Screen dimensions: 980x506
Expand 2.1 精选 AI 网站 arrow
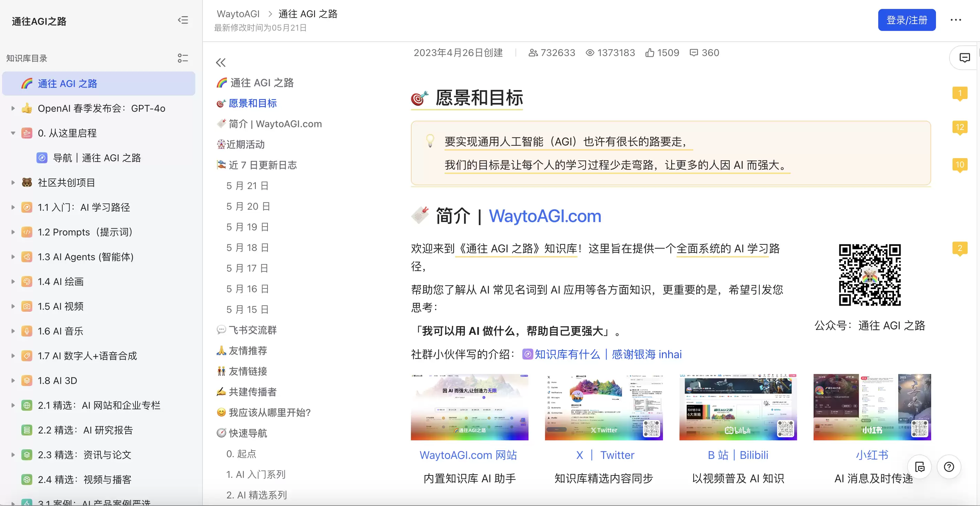pyautogui.click(x=13, y=405)
